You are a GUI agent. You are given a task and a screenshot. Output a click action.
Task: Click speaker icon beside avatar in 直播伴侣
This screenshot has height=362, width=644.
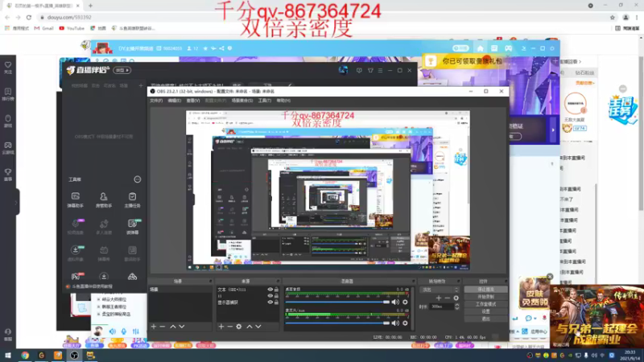(x=113, y=331)
